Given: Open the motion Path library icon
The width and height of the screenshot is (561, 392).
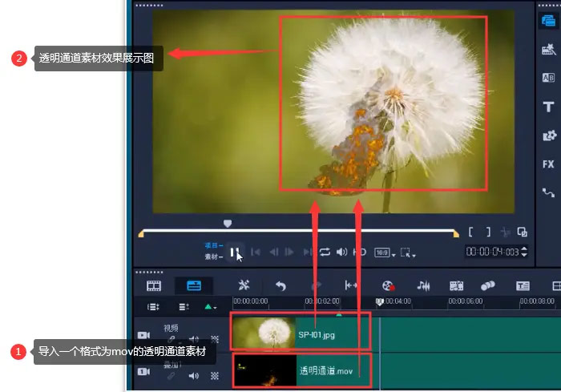Looking at the screenshot, I should point(548,193).
